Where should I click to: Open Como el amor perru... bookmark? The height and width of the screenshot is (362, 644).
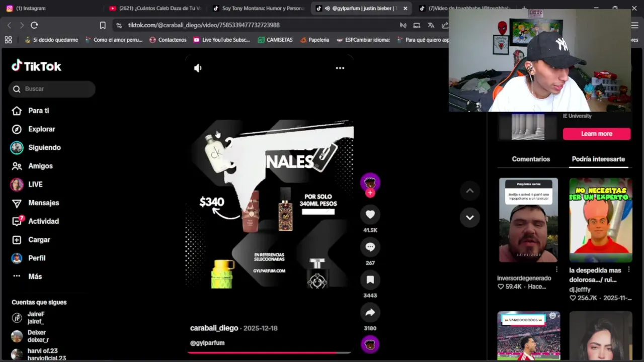coord(114,40)
